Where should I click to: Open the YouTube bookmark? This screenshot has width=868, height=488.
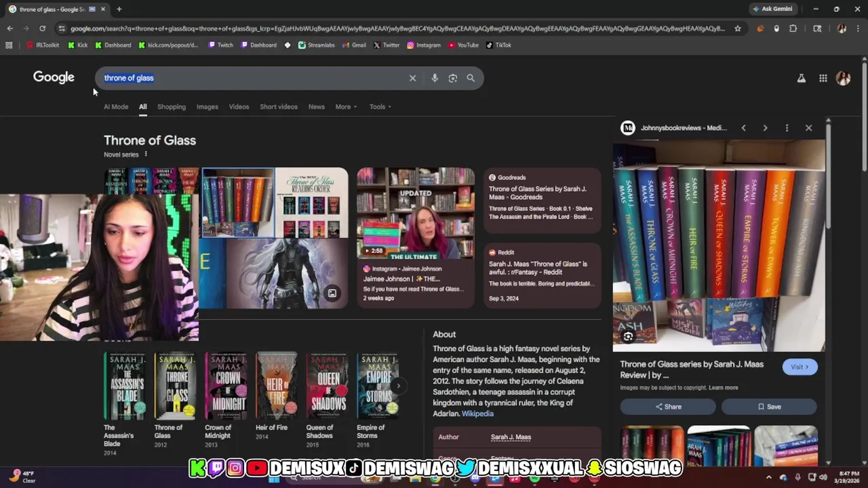(463, 45)
